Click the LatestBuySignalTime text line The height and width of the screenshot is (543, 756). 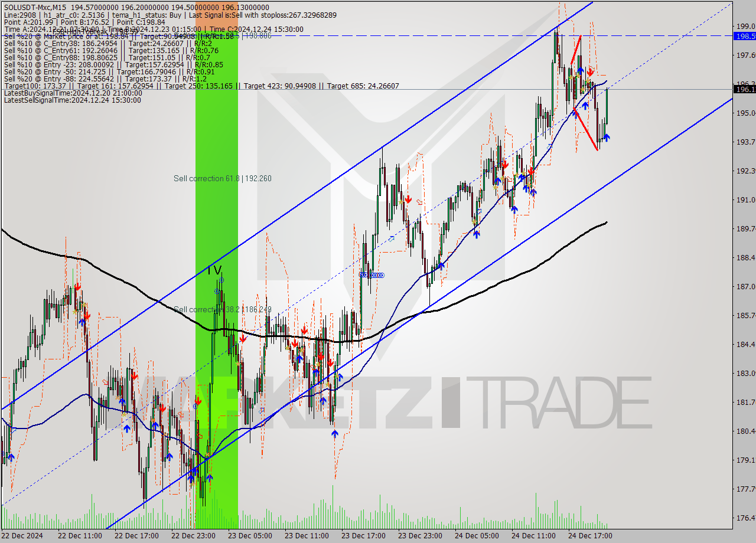(73, 93)
